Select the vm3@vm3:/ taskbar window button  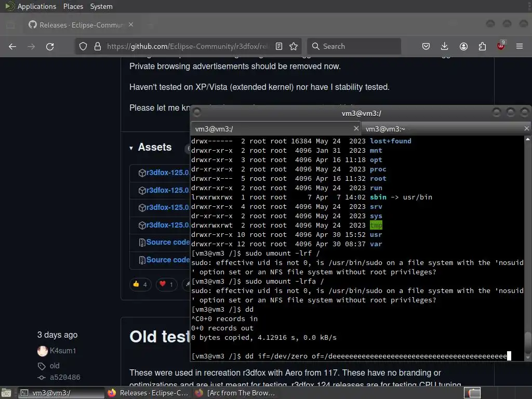tap(61, 393)
